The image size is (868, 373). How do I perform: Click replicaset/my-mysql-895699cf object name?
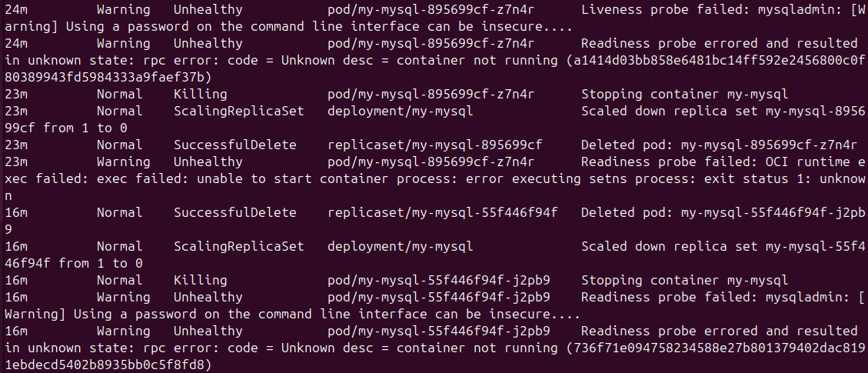point(434,145)
